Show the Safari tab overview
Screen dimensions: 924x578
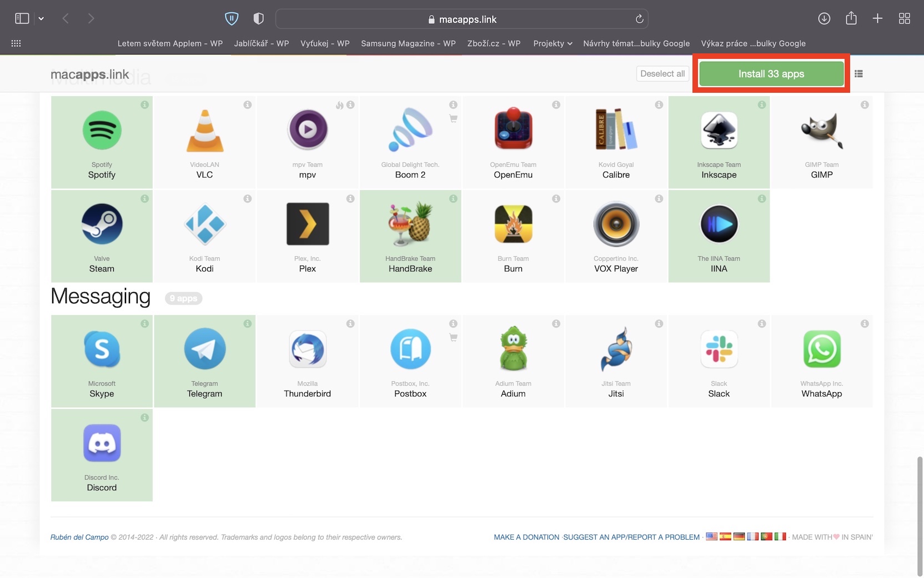[905, 19]
